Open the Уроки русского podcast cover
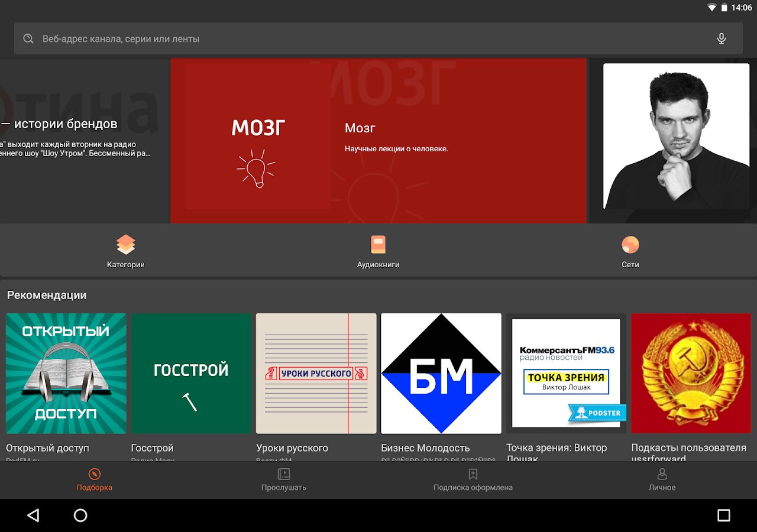 [316, 374]
